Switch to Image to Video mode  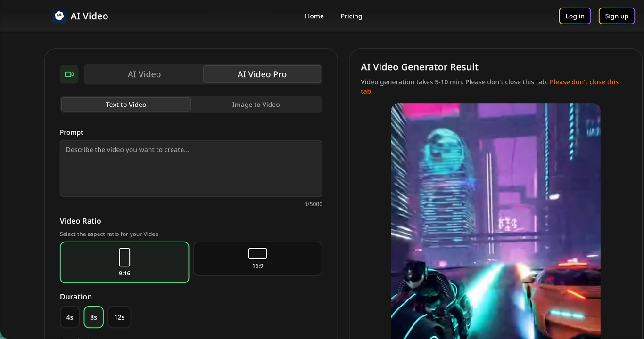click(256, 105)
